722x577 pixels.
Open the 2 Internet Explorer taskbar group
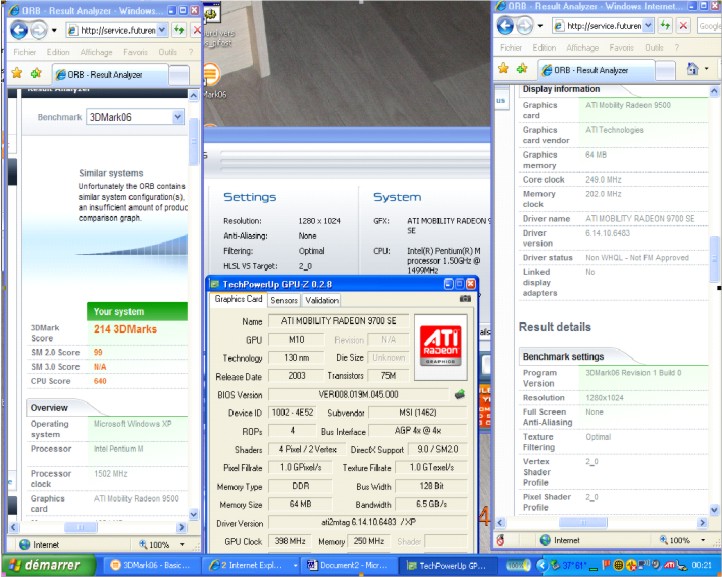point(249,565)
